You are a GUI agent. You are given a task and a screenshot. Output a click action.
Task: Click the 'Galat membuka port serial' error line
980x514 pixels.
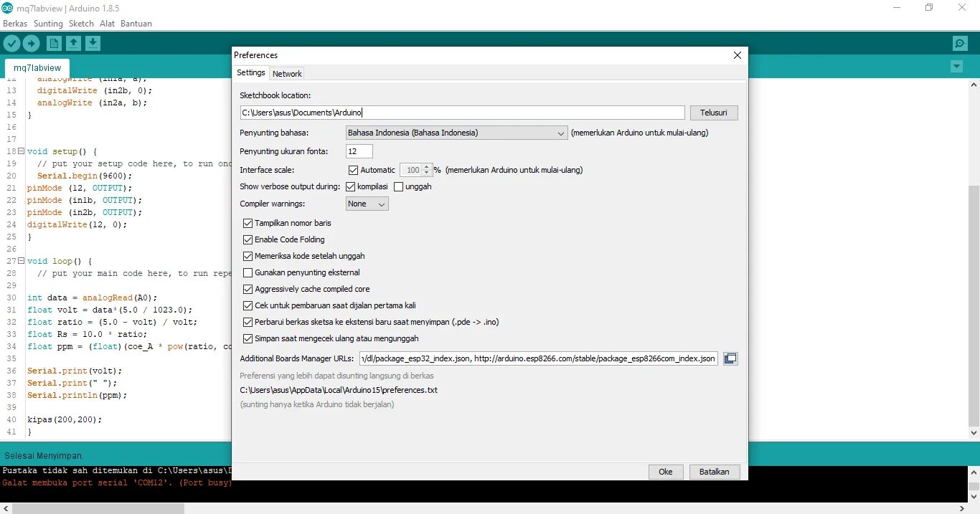point(117,483)
